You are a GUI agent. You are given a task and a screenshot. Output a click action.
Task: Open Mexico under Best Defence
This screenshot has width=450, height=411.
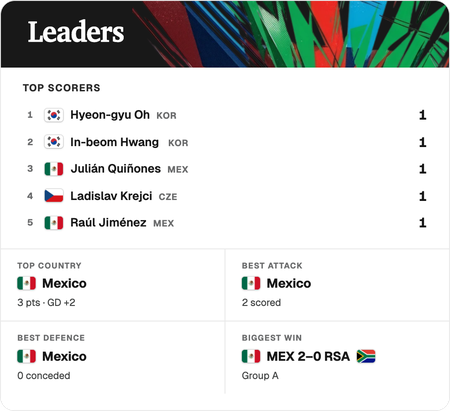tap(64, 356)
